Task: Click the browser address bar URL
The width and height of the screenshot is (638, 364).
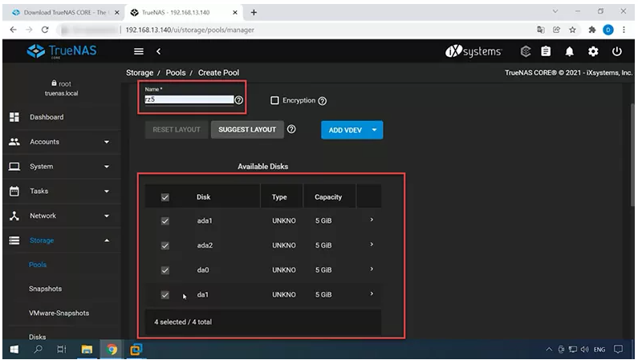Action: click(189, 30)
